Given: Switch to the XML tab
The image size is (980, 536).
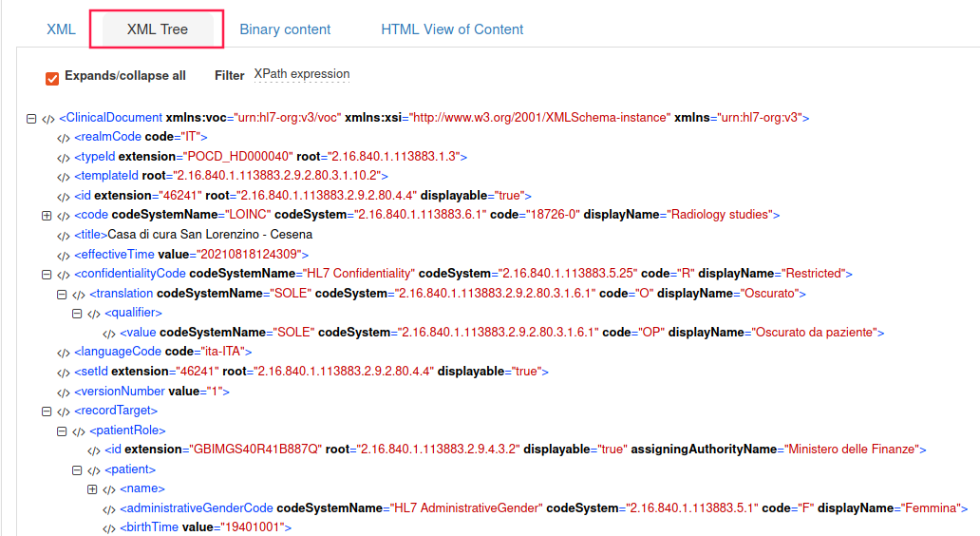Looking at the screenshot, I should coord(61,29).
